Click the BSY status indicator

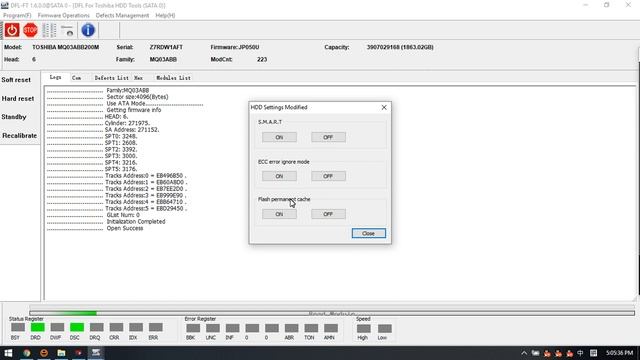point(18,327)
